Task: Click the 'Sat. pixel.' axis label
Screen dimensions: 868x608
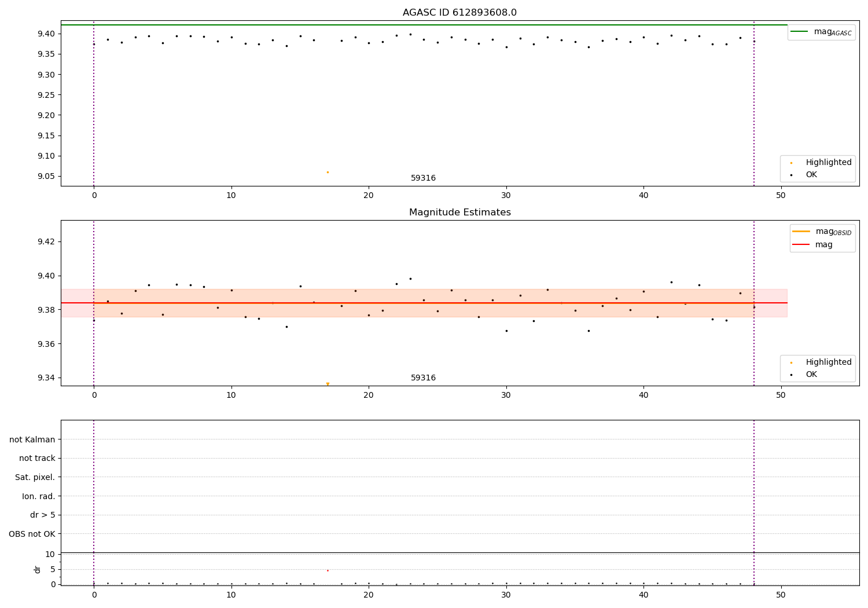Action: point(35,477)
